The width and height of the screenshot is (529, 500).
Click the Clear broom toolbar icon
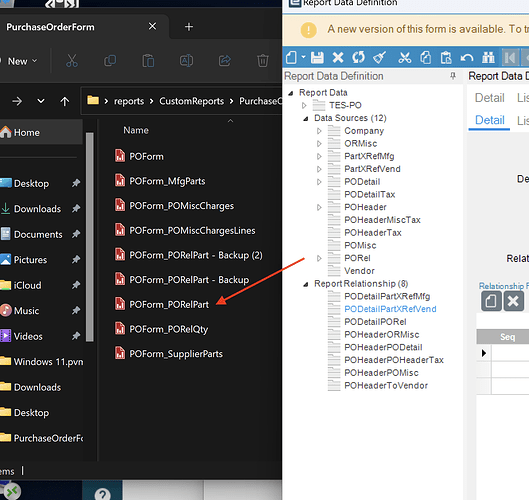pos(379,57)
